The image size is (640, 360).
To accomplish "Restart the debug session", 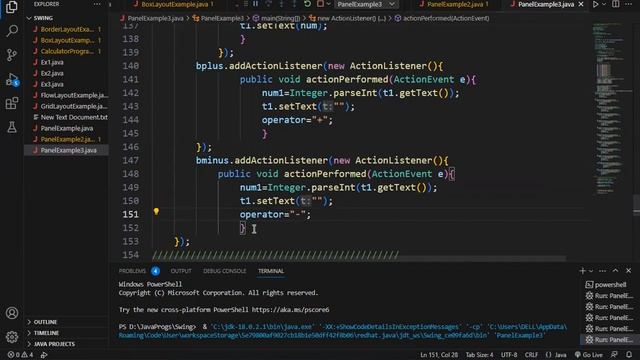I will click(307, 4).
